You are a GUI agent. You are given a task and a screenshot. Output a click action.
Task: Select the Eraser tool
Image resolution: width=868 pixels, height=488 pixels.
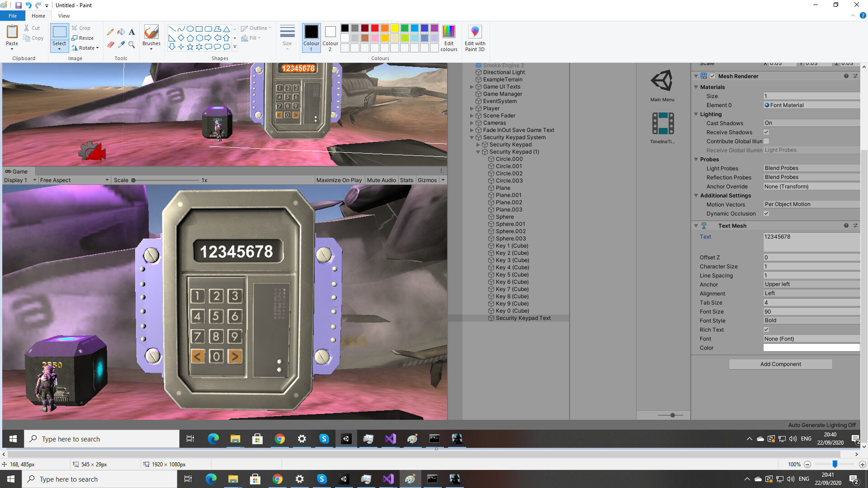[110, 44]
